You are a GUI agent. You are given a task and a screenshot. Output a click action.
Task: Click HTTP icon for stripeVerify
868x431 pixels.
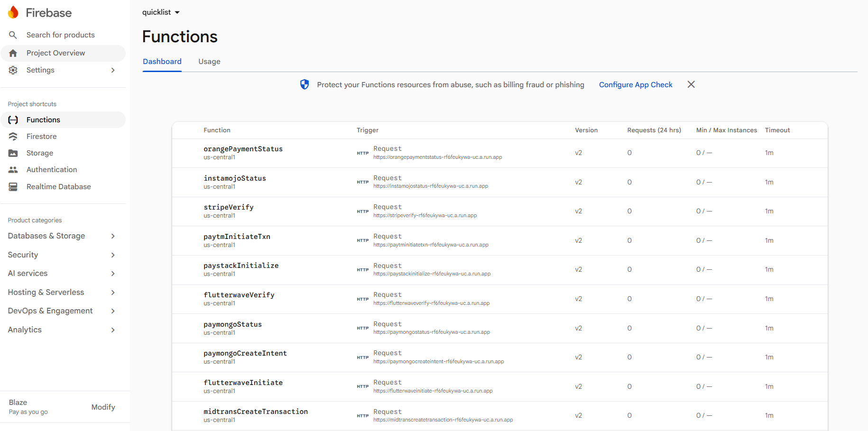coord(363,211)
